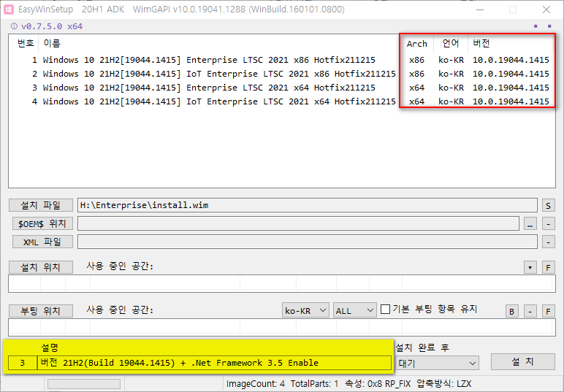The height and width of the screenshot is (392, 564).
Task: Browse with the ... button for $OEM$ path
Action: [530, 224]
